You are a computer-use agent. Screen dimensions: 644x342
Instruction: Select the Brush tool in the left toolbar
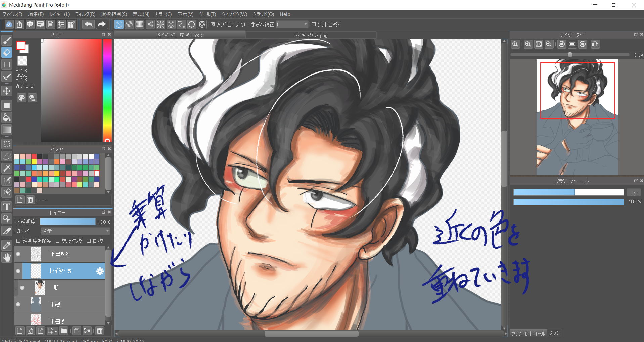click(7, 40)
